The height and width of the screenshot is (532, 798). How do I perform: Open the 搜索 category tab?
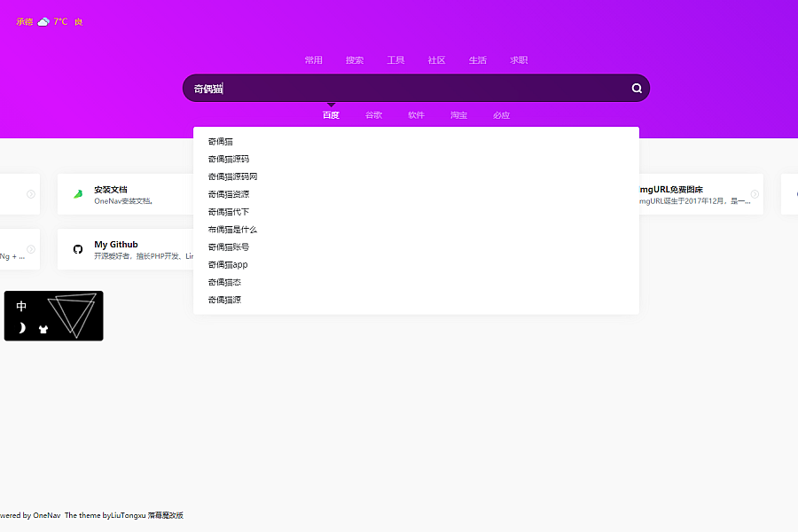click(x=355, y=60)
